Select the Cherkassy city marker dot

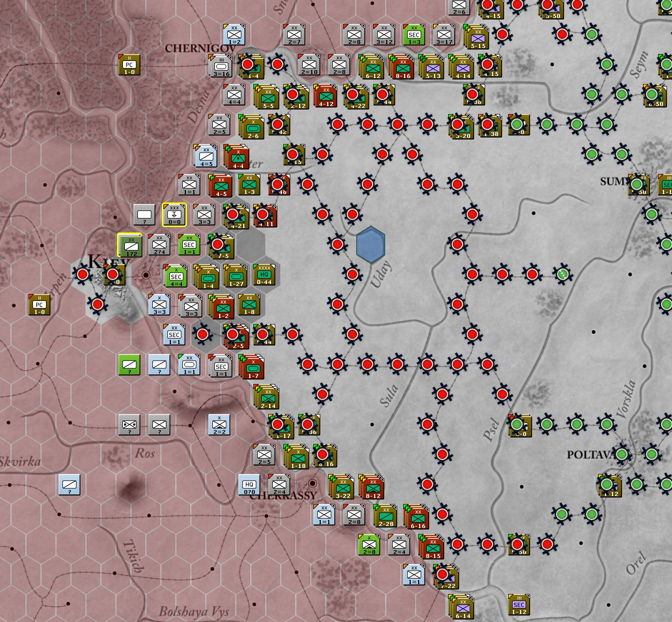312,483
